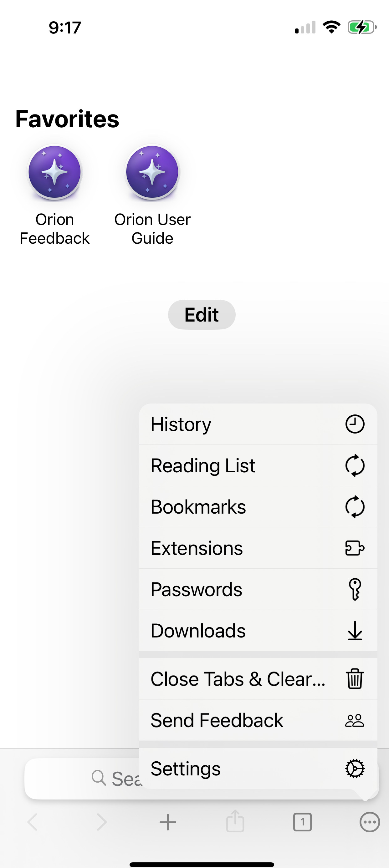This screenshot has height=868, width=389.
Task: Tap the Settings gear icon
Action: point(355,769)
